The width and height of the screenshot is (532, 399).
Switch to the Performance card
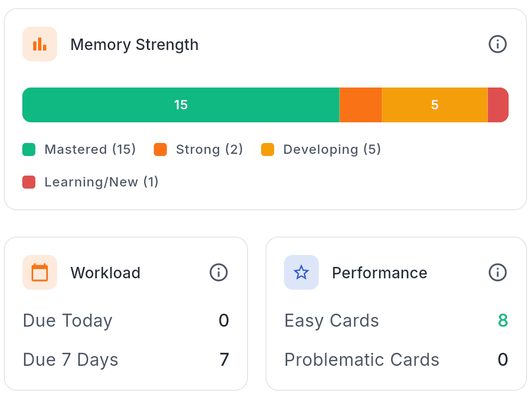tap(379, 272)
